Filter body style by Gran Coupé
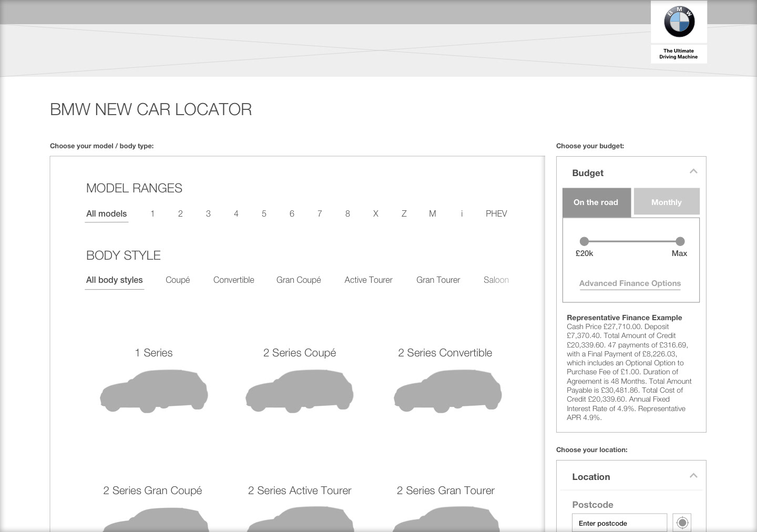The height and width of the screenshot is (532, 757). [x=299, y=280]
